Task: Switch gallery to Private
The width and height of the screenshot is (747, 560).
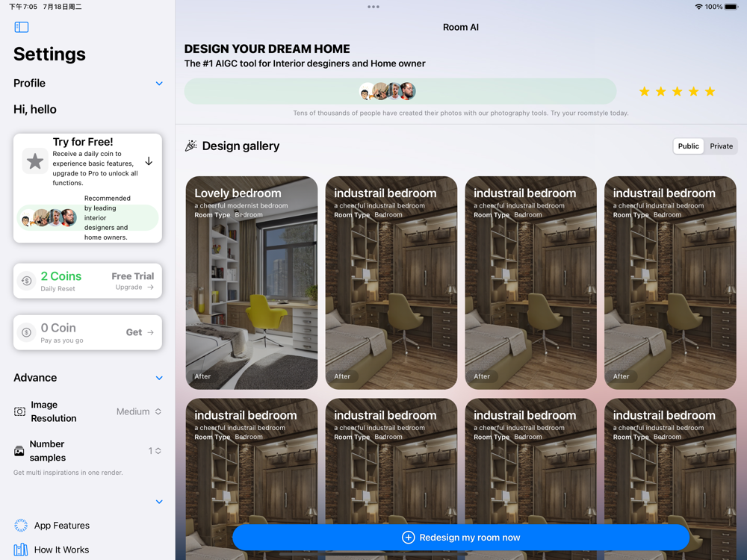Action: pyautogui.click(x=722, y=146)
